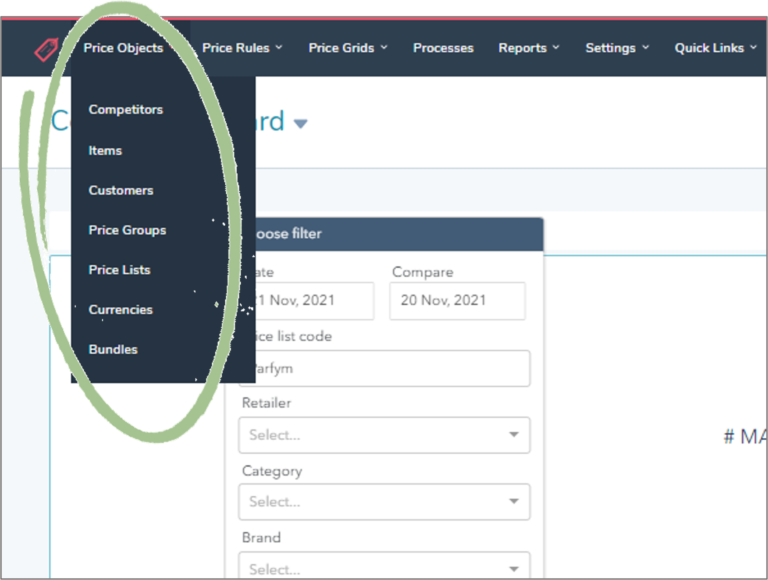The image size is (768, 580).
Task: Open the Retailer select dropdown
Action: [384, 435]
